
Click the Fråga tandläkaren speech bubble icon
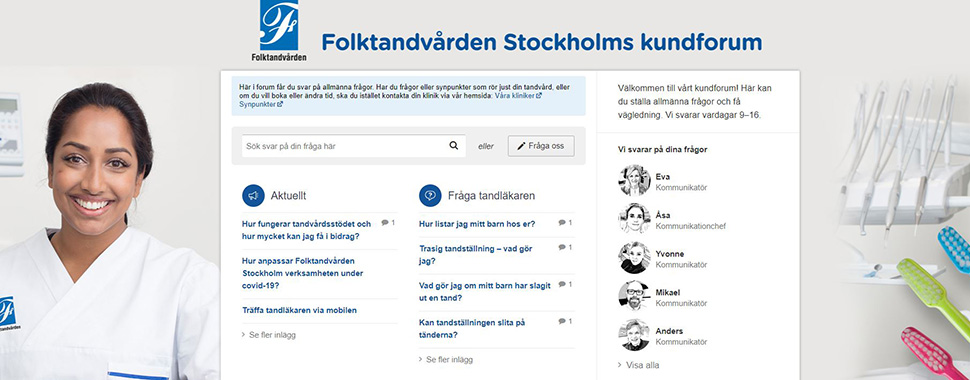click(431, 196)
